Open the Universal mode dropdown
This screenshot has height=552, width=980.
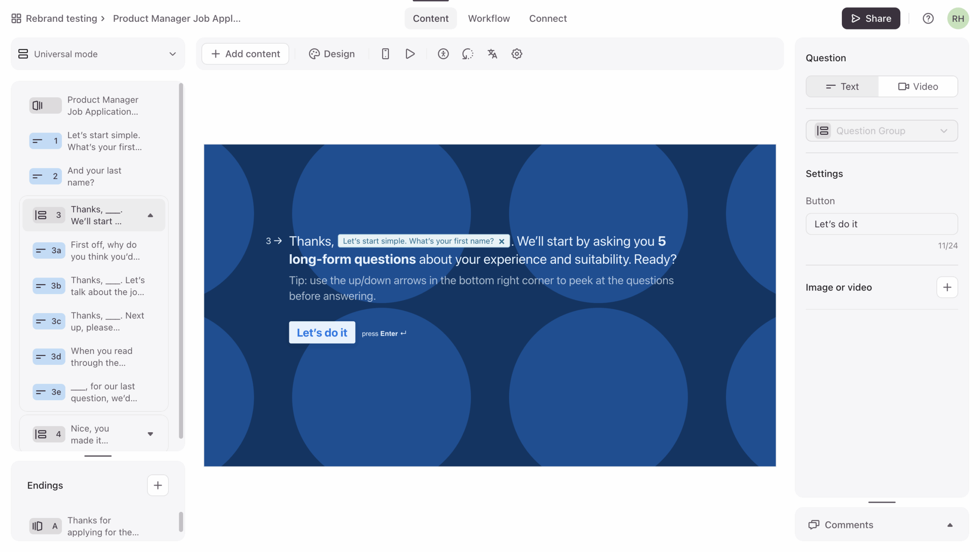[x=98, y=54]
